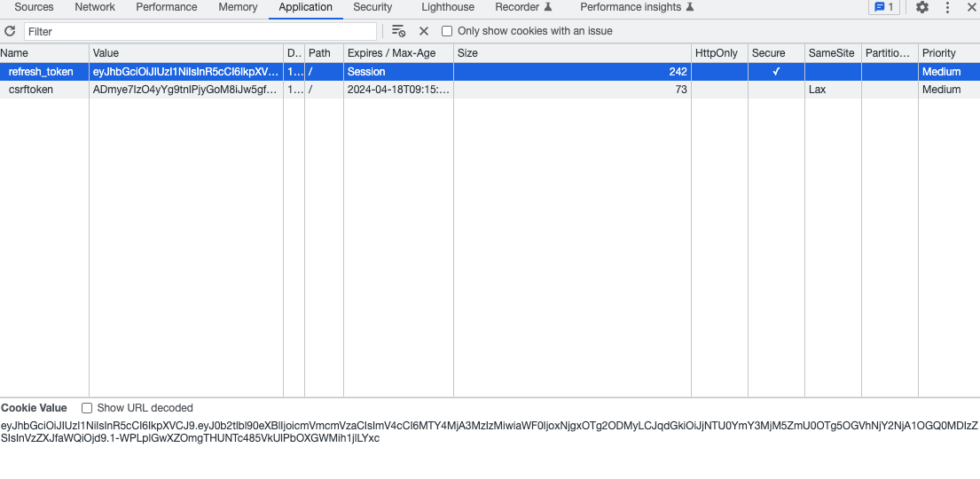Open DevTools settings gear
Viewport: 980px width, 479px height.
point(921,7)
